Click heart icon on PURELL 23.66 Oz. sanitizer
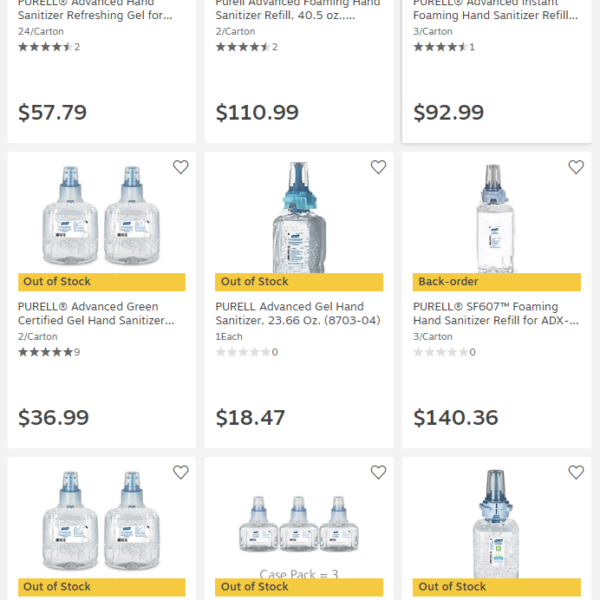The height and width of the screenshot is (600, 600). click(378, 167)
